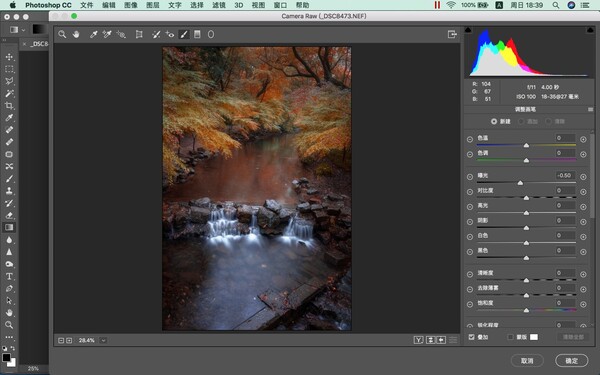Increase 色温 with its plus button
Image resolution: width=600 pixels, height=375 pixels.
click(583, 140)
